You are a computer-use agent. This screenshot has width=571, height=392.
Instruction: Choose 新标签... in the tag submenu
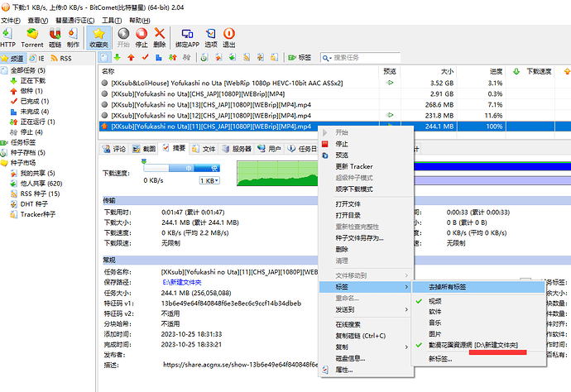(440, 359)
